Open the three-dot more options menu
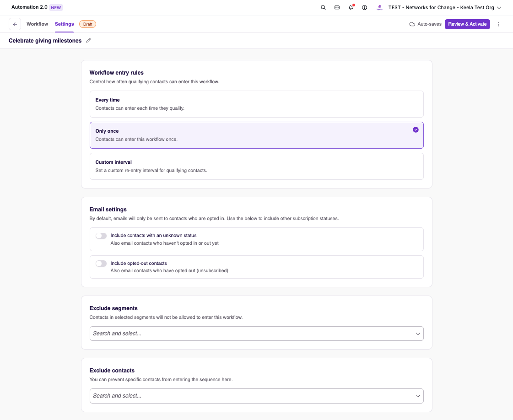This screenshot has height=420, width=513. (x=499, y=24)
